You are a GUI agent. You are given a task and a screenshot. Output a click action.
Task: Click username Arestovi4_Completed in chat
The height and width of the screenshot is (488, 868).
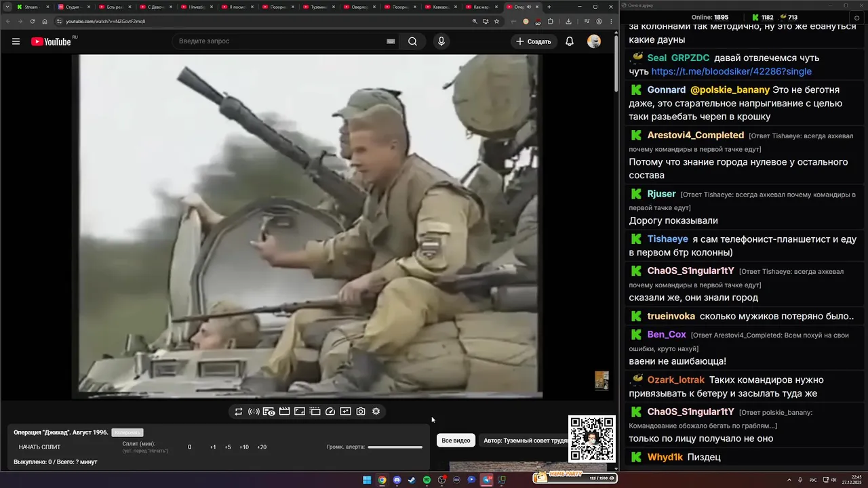(696, 135)
